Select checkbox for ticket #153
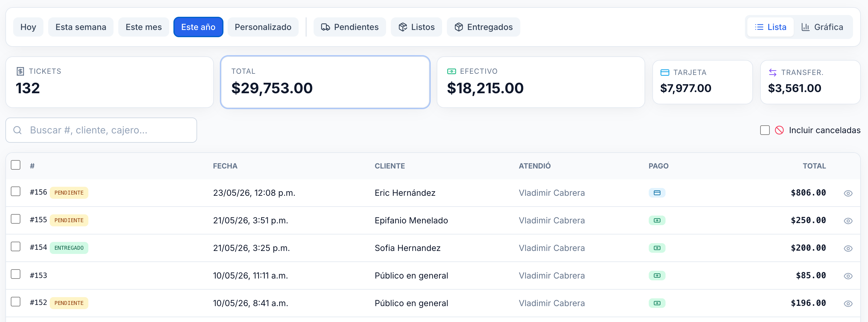 (16, 274)
